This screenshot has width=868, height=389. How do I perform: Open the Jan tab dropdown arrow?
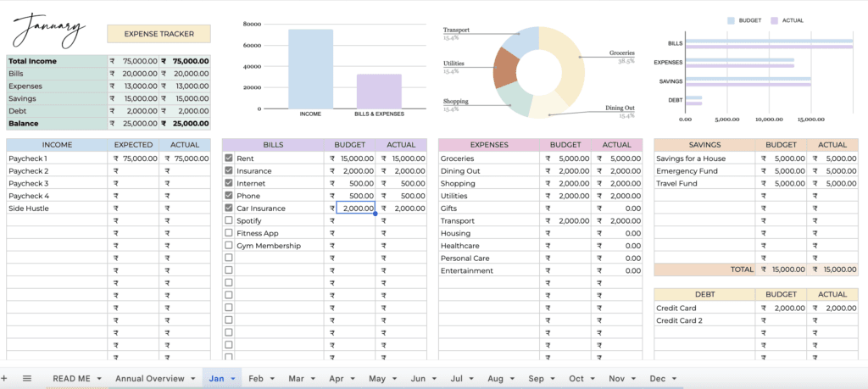(233, 379)
